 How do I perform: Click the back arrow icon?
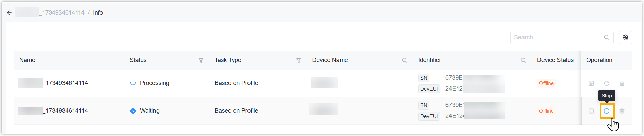(9, 13)
